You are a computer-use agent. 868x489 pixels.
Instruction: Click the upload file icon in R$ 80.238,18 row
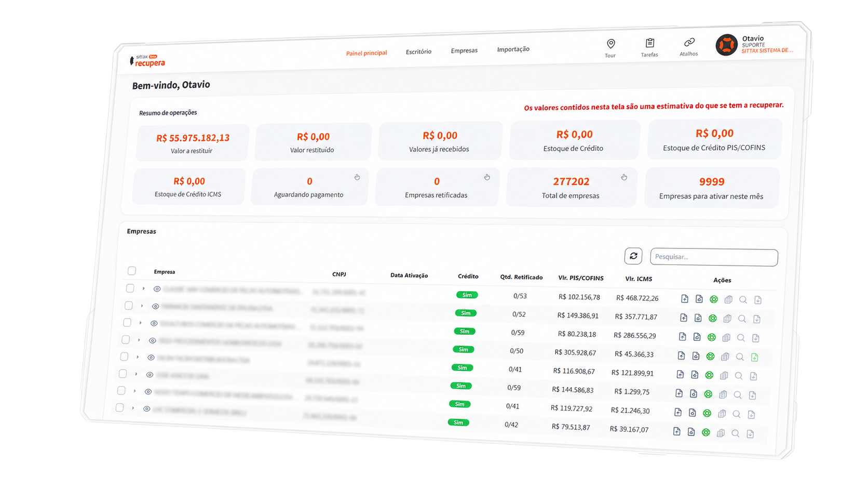click(x=682, y=337)
